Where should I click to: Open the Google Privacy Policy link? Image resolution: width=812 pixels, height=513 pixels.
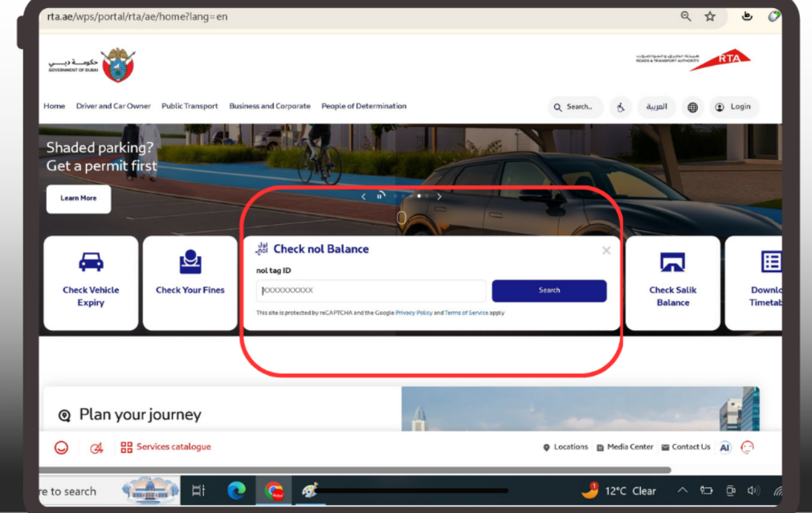(x=414, y=312)
